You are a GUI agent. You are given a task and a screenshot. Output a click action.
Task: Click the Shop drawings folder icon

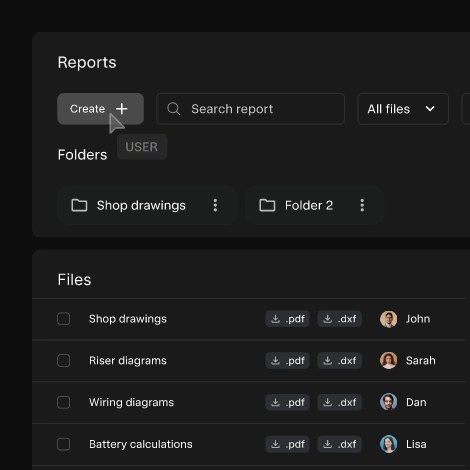coord(79,205)
